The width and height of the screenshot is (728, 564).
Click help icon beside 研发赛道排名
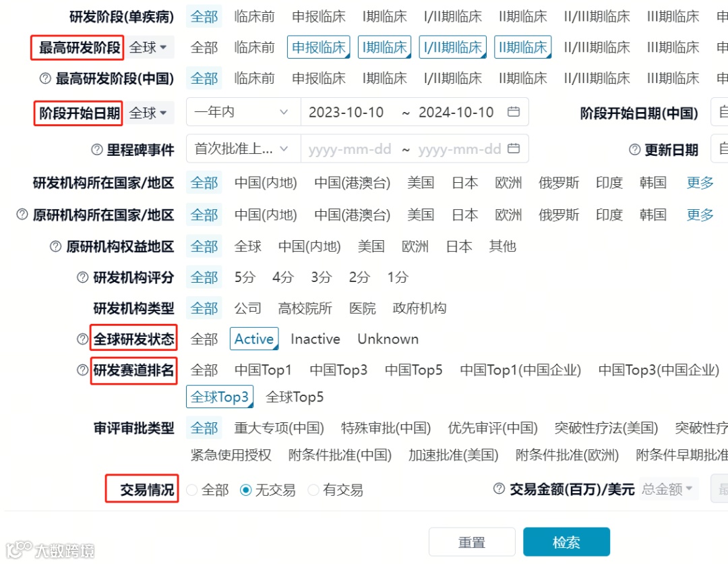(82, 370)
